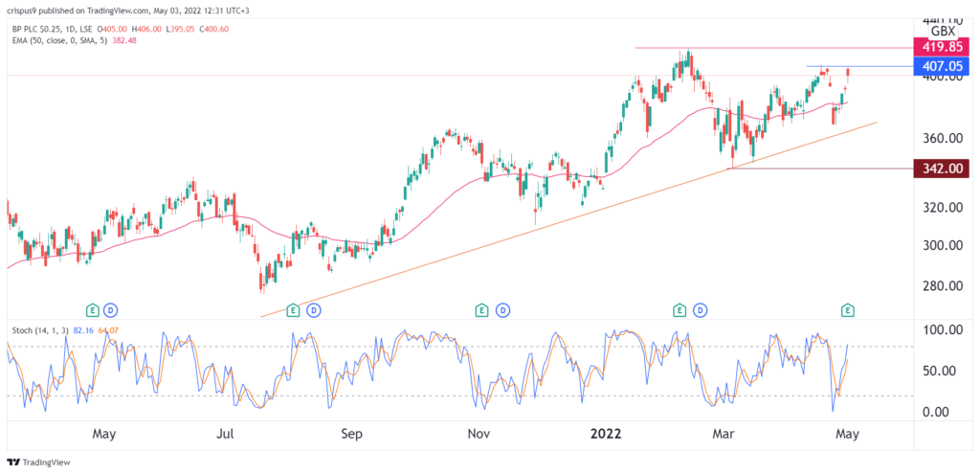Viewport: 980px width, 474px height.
Task: Click the blue 407.05 price label
Action: pyautogui.click(x=943, y=67)
